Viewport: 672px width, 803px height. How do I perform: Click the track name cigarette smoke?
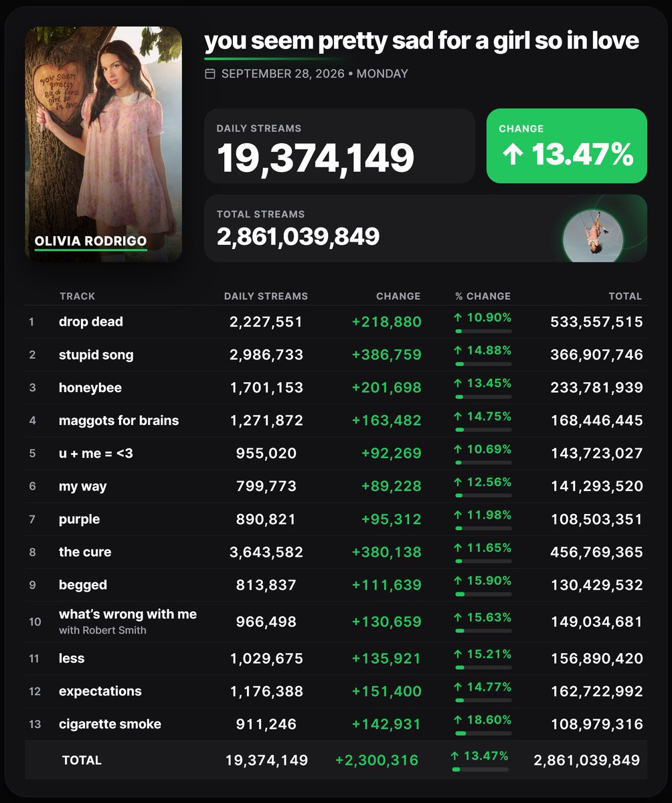click(x=110, y=724)
